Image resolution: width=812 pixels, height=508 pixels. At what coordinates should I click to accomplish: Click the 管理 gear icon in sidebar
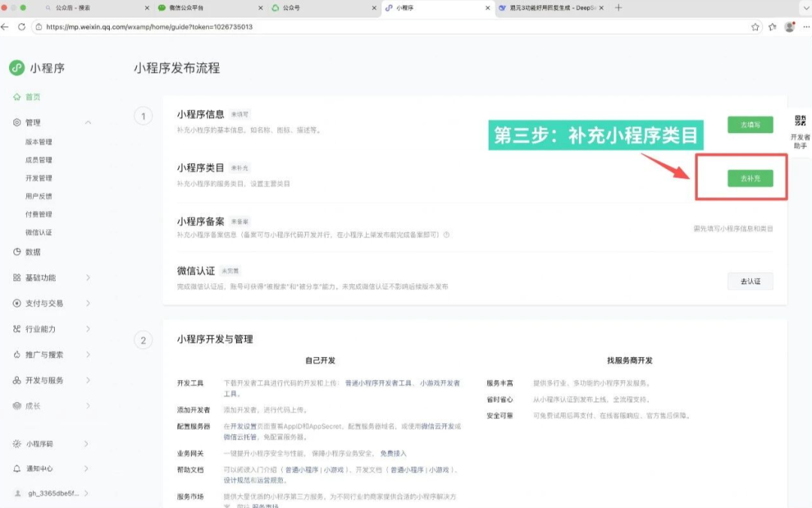[x=17, y=122]
